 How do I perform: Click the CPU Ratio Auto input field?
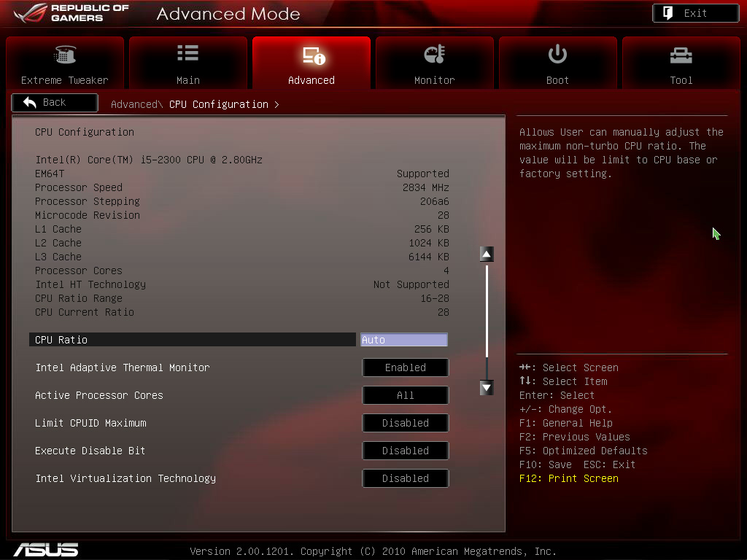[x=403, y=340]
